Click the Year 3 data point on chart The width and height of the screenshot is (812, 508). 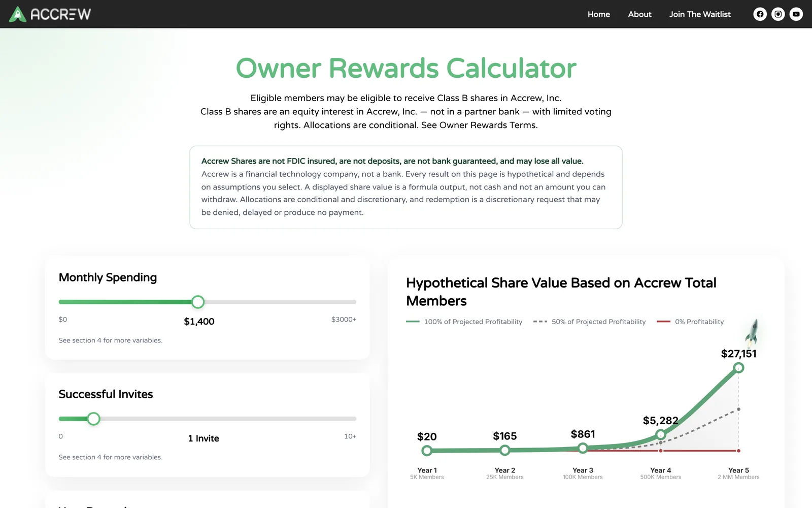point(583,448)
